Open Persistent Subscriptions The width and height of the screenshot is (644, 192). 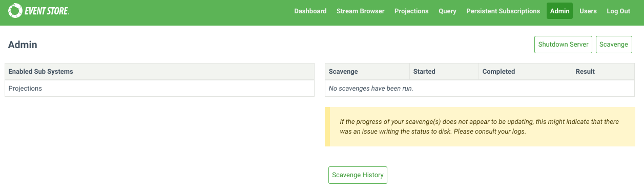coord(503,11)
